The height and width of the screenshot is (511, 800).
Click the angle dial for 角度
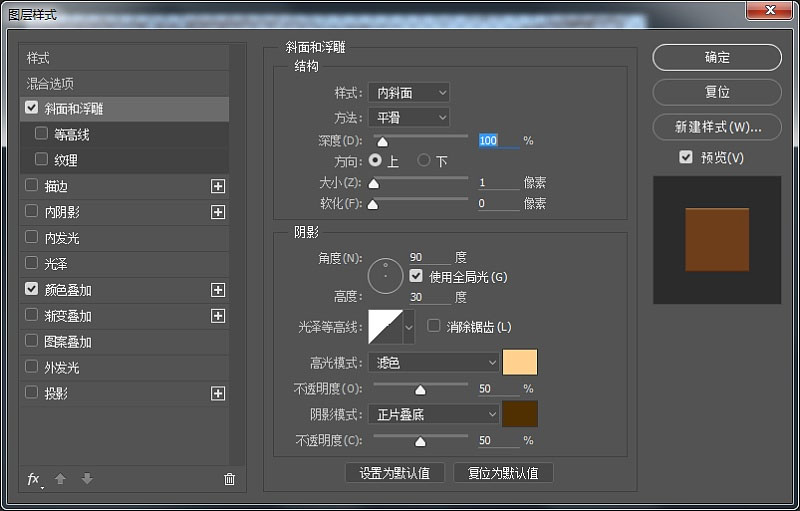tap(385, 276)
